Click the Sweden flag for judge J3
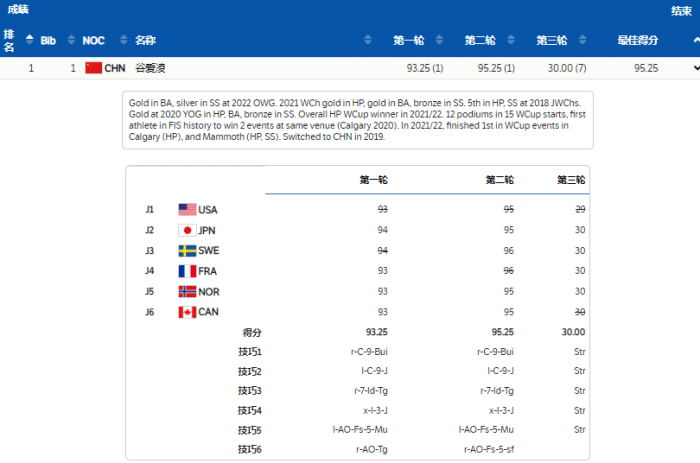Screen dimensions: 700x463 click(187, 251)
